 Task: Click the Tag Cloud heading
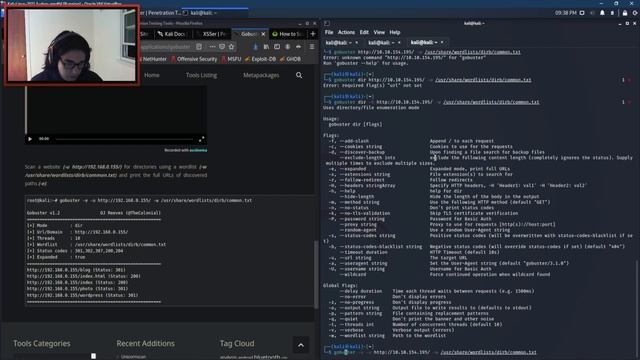tap(237, 344)
